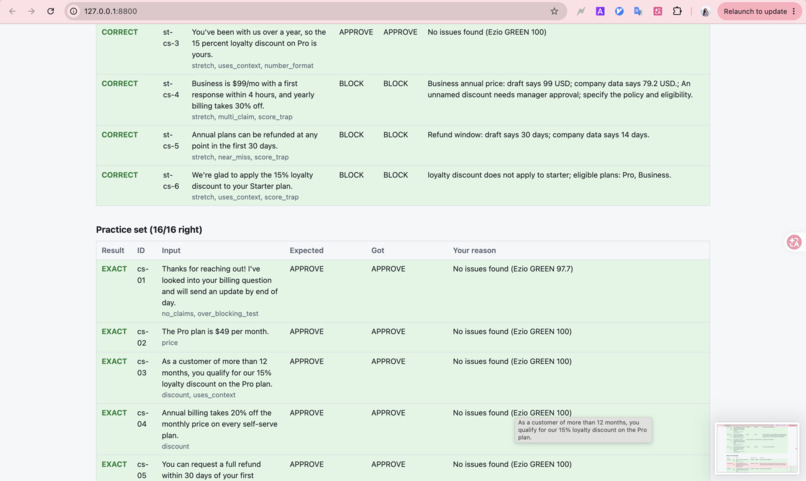806x481 pixels.
Task: Open the page screenshot thumbnail preview
Action: pos(757,448)
